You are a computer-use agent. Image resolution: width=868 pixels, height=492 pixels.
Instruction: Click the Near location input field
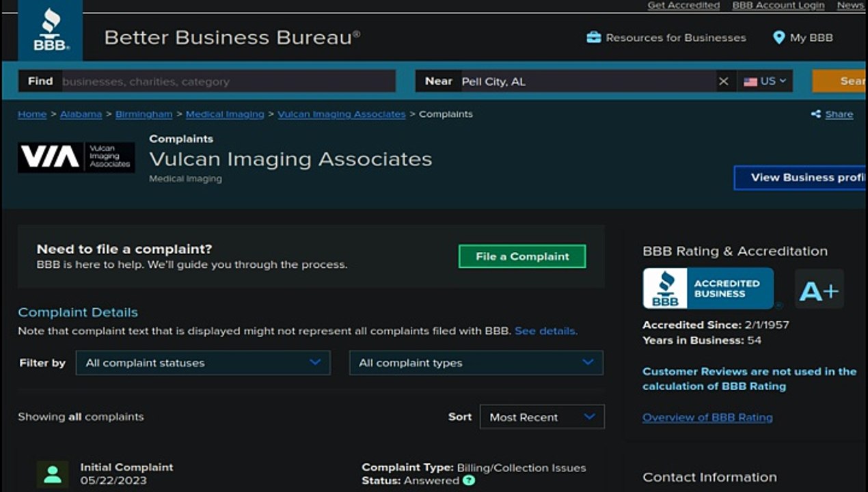pos(588,81)
